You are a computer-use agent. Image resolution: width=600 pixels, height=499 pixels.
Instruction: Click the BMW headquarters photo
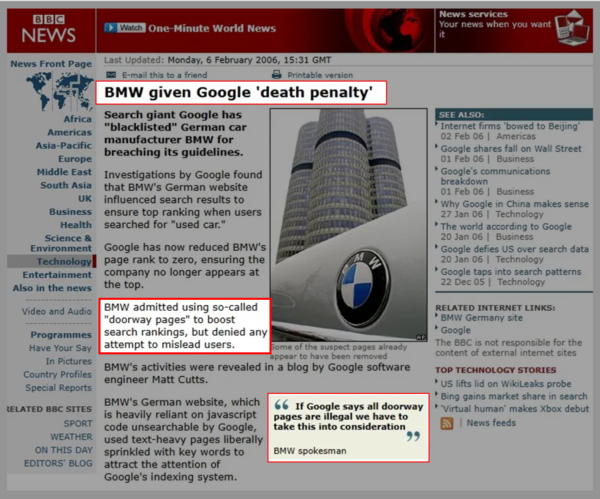tap(349, 225)
